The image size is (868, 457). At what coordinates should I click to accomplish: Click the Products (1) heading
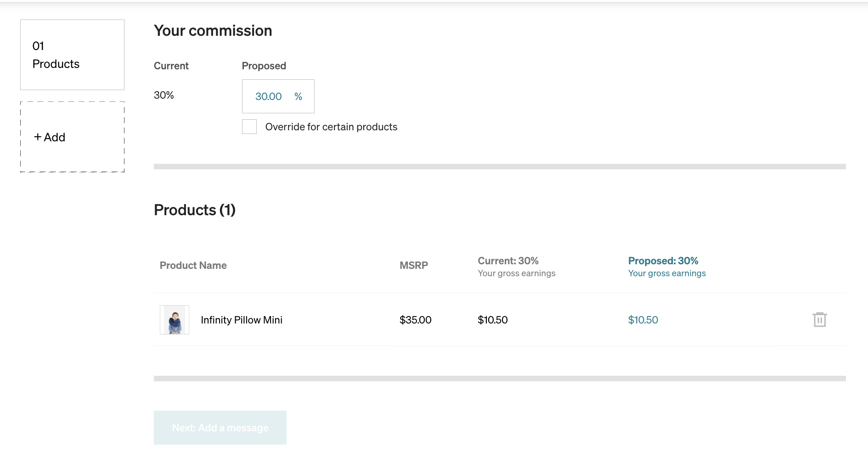pos(195,210)
